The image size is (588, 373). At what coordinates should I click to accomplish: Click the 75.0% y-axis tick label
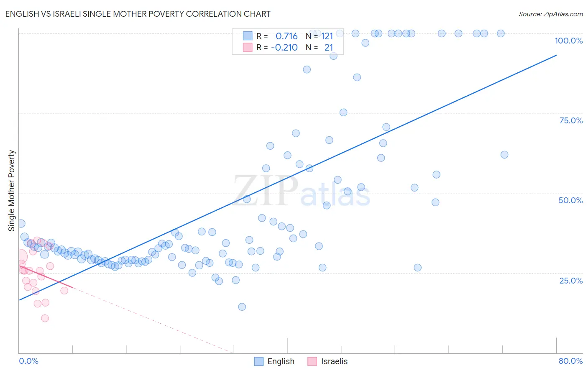571,120
